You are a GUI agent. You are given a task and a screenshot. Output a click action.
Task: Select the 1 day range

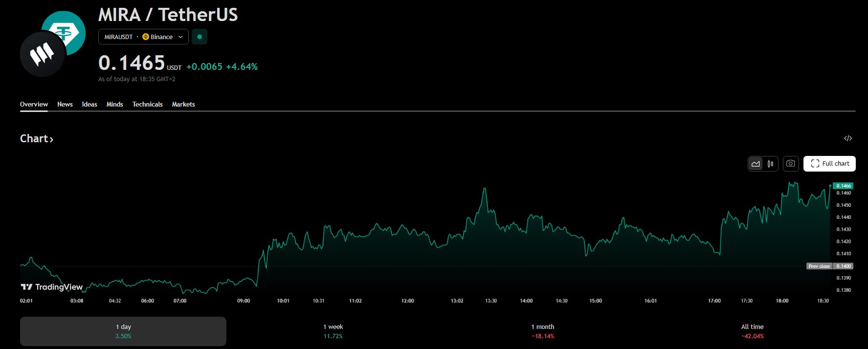[x=123, y=331]
